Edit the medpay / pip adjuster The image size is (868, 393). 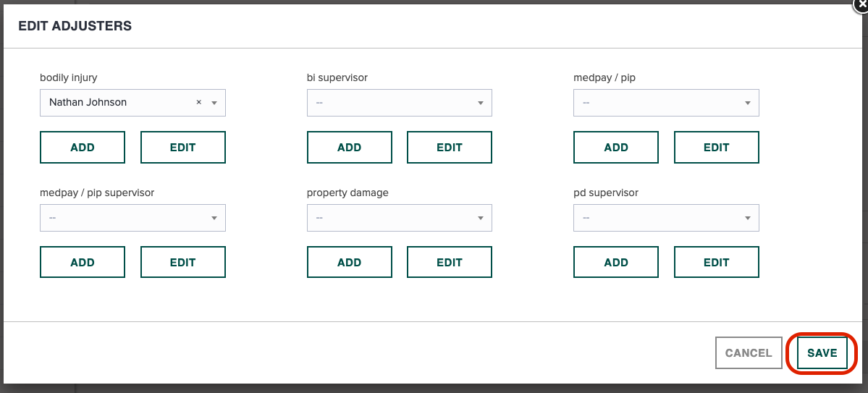click(716, 147)
